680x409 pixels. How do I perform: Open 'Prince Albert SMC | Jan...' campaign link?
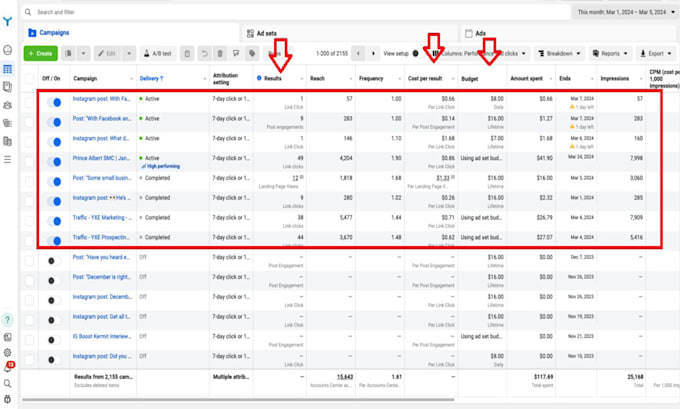tap(101, 158)
